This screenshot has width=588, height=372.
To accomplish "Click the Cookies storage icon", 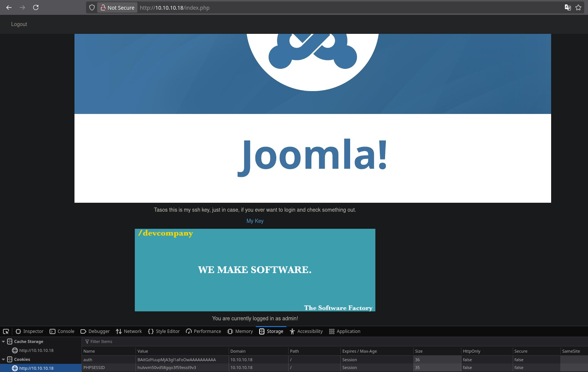I will click(x=10, y=359).
